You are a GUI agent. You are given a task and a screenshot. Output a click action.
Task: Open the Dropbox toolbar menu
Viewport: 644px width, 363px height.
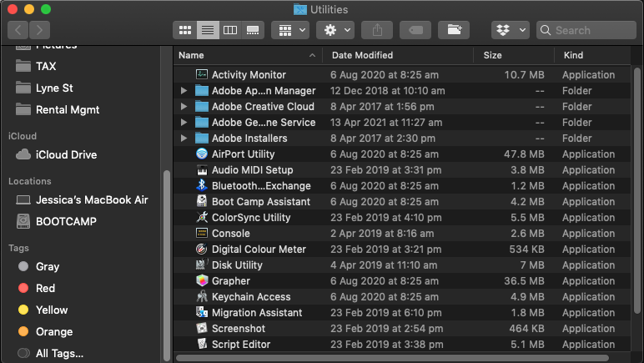[x=511, y=30]
